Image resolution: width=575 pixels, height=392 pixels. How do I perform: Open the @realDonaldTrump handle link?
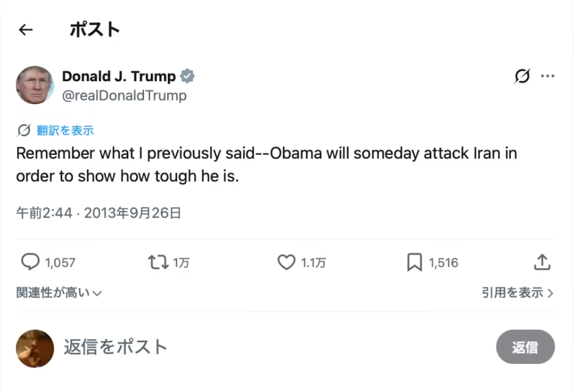tap(125, 96)
